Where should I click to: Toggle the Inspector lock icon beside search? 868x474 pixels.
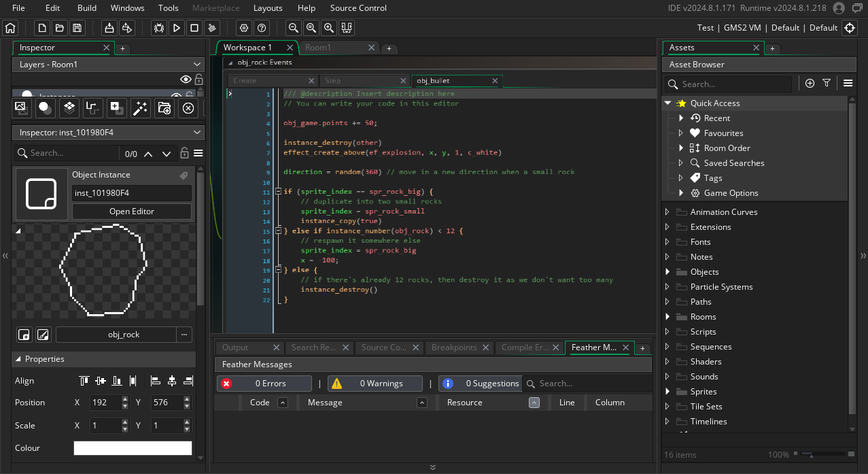coord(184,153)
